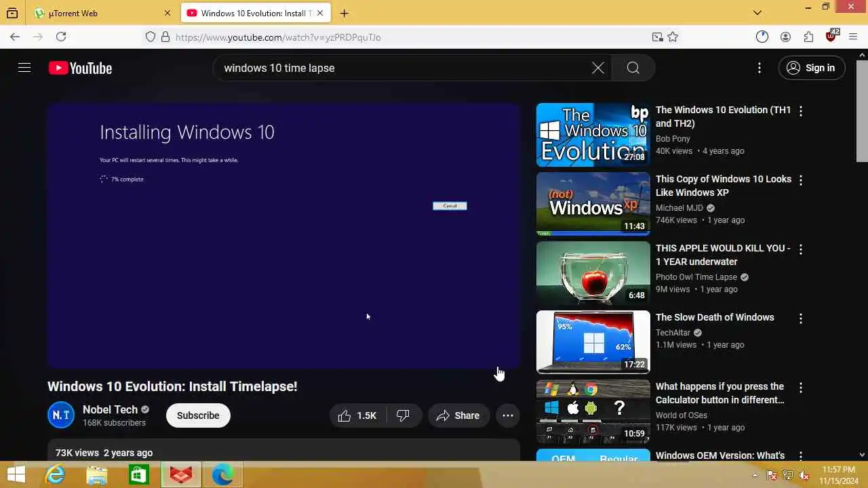Viewport: 868px width, 488px height.
Task: Open Microsoft Edge from the taskbar
Action: click(x=223, y=475)
